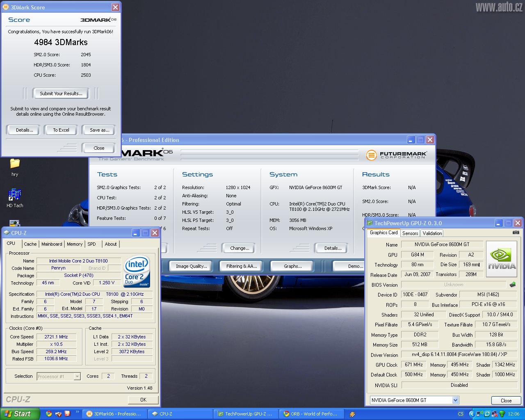Image resolution: width=525 pixels, height=420 pixels.
Task: Click the CPU-Z Specification field
Action: pyautogui.click(x=94, y=294)
